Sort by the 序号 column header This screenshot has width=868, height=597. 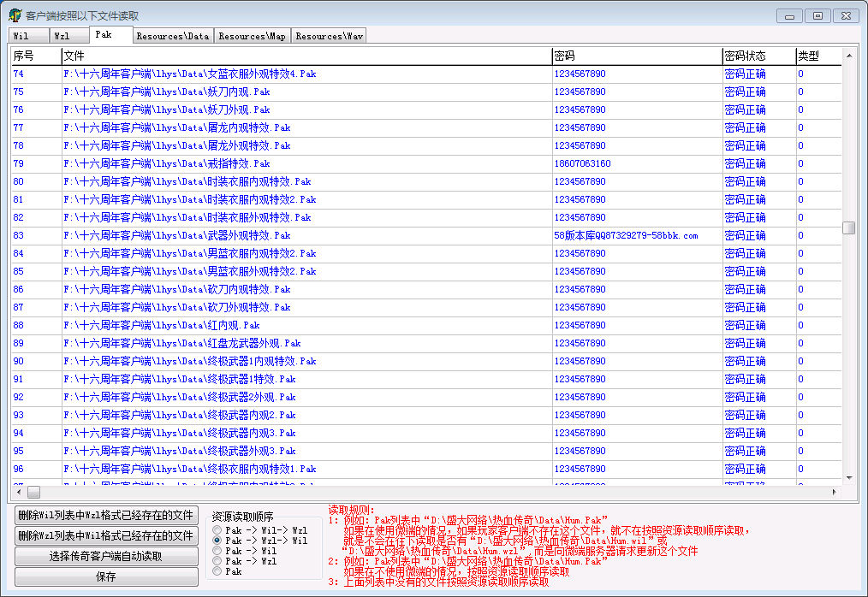(x=36, y=56)
